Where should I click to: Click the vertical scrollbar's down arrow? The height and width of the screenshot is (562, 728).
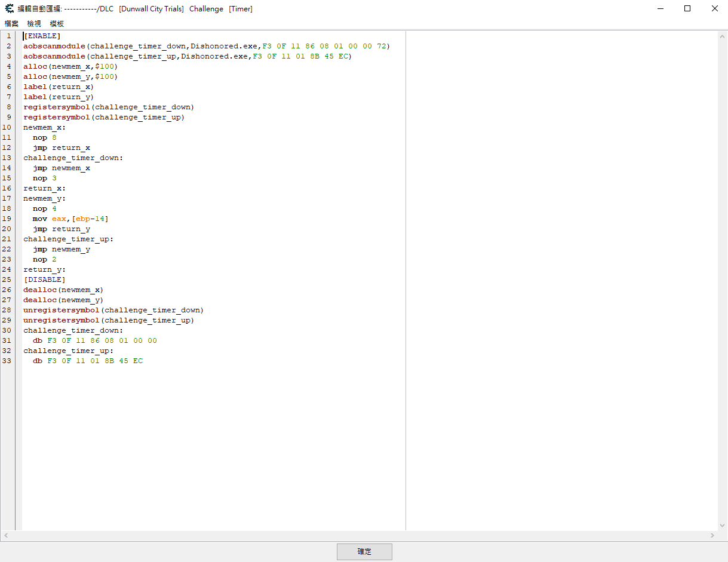(723, 526)
